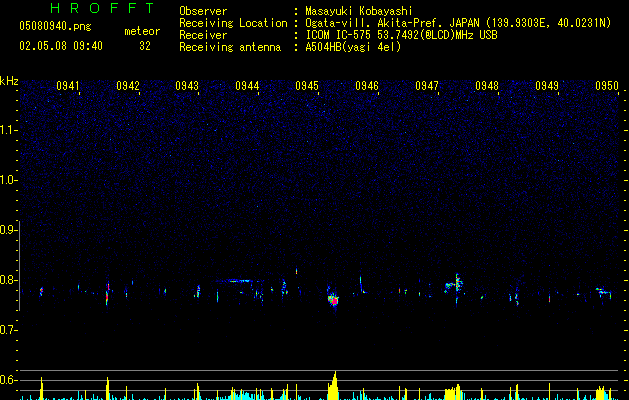Click the 0.6 frequency axis label
This screenshot has width=629, height=400.
pos(8,380)
